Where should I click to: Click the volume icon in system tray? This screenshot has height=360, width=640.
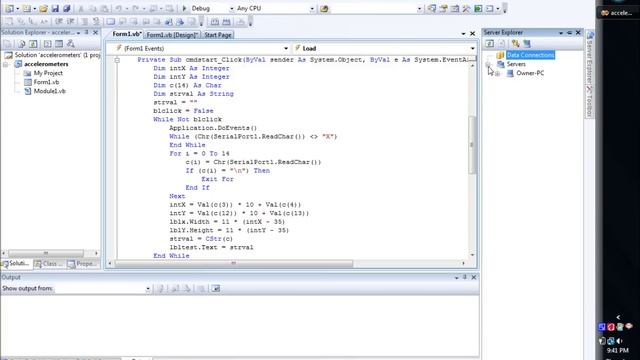[620, 341]
